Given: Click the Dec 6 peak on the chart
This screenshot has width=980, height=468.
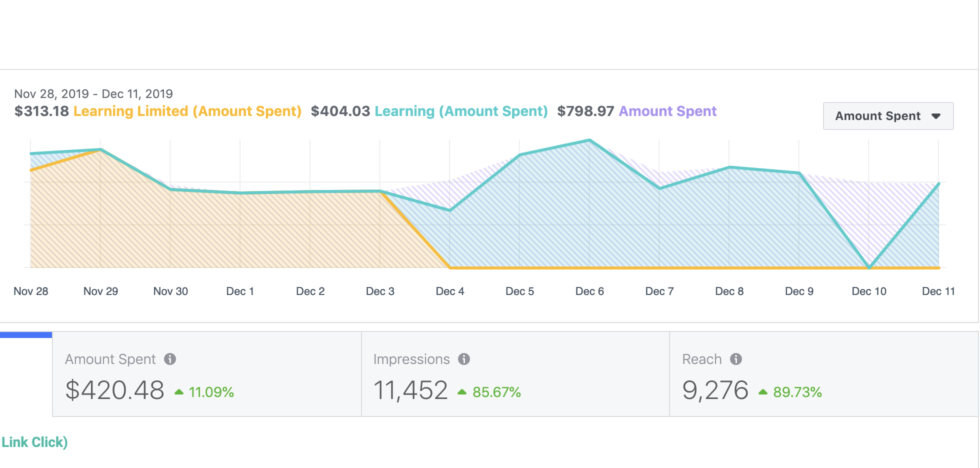Looking at the screenshot, I should (589, 140).
